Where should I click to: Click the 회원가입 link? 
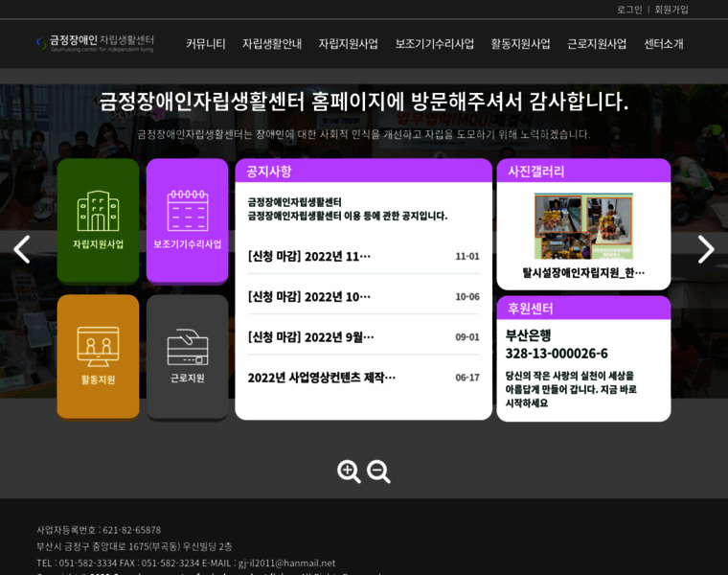click(x=671, y=10)
